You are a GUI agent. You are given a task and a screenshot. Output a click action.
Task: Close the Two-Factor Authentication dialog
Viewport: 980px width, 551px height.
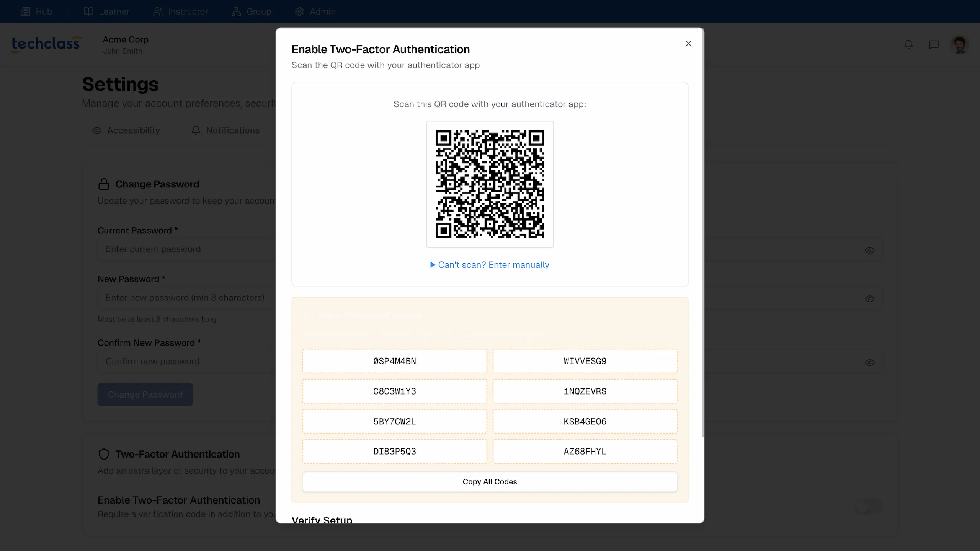click(x=688, y=44)
